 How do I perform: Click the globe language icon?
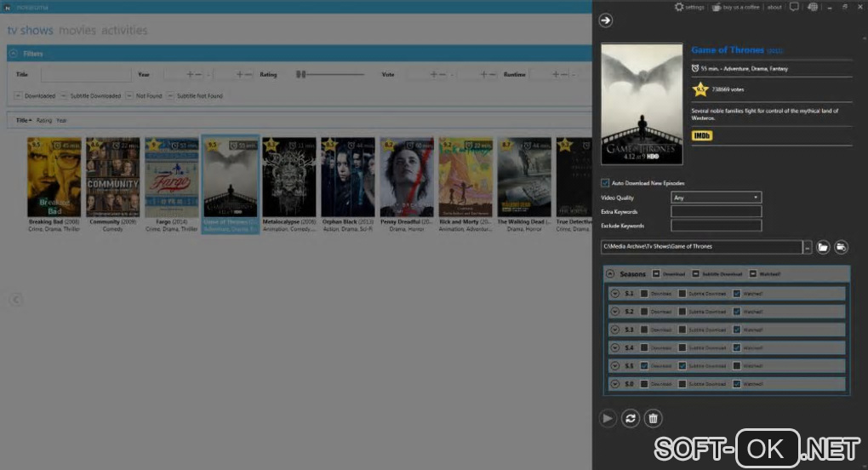pos(813,7)
